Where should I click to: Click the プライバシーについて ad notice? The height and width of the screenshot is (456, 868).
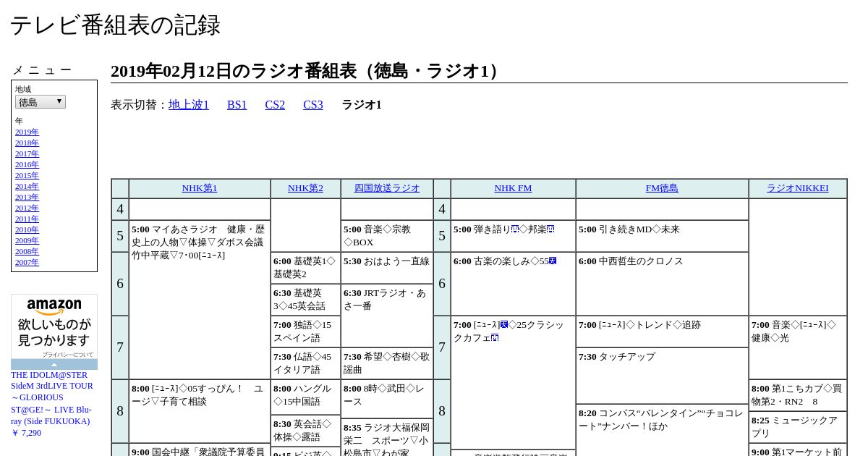click(x=67, y=355)
